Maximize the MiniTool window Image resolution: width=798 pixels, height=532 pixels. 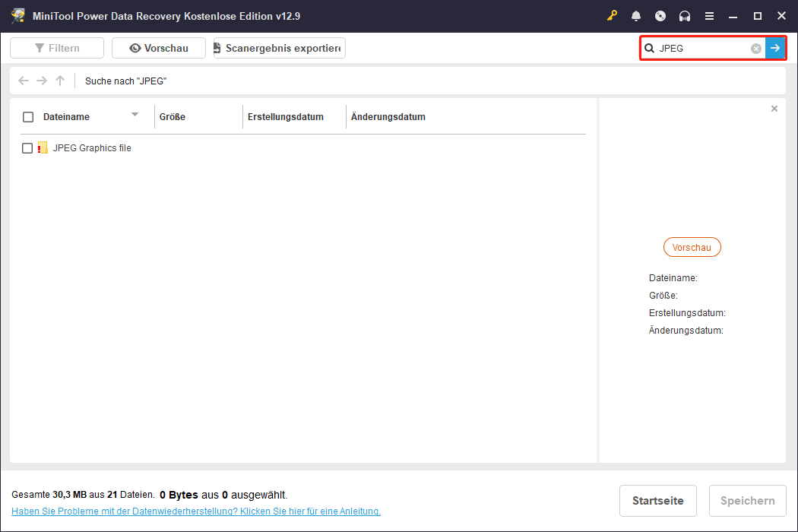click(x=757, y=16)
